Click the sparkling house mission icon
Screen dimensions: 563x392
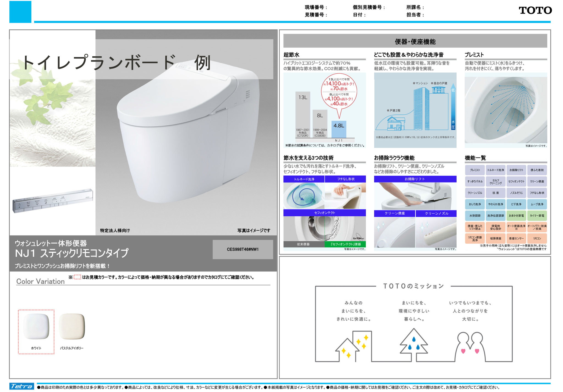click(x=354, y=346)
